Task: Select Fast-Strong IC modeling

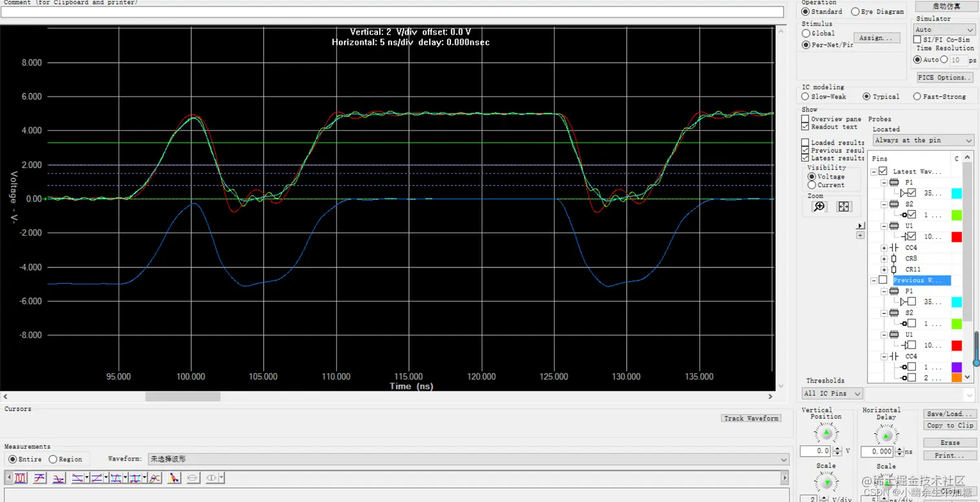Action: click(917, 97)
